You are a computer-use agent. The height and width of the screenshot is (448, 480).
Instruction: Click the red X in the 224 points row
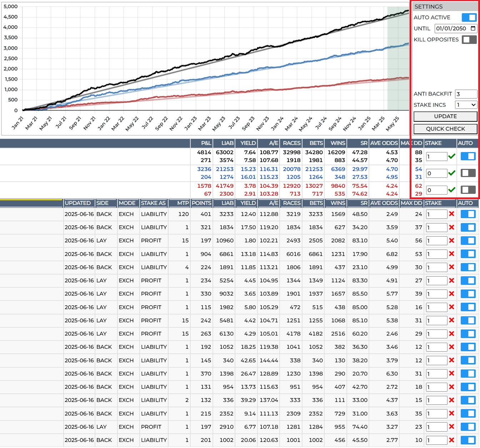451,267
